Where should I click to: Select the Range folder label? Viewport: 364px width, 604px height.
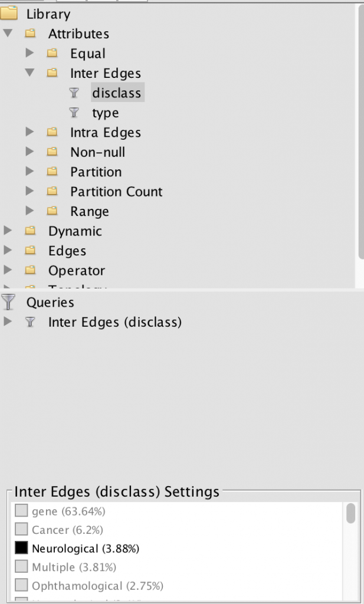pos(89,211)
